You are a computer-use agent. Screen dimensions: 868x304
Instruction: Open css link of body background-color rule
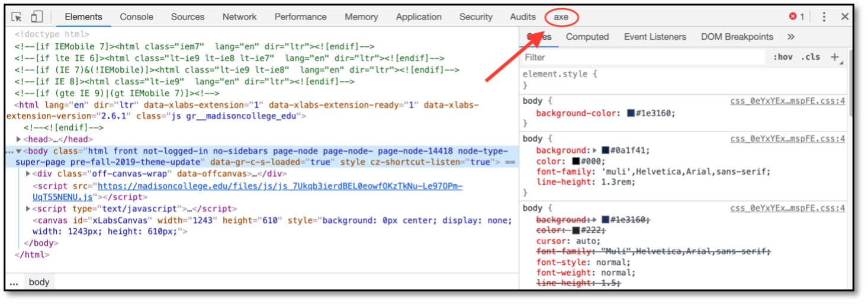coord(787,101)
